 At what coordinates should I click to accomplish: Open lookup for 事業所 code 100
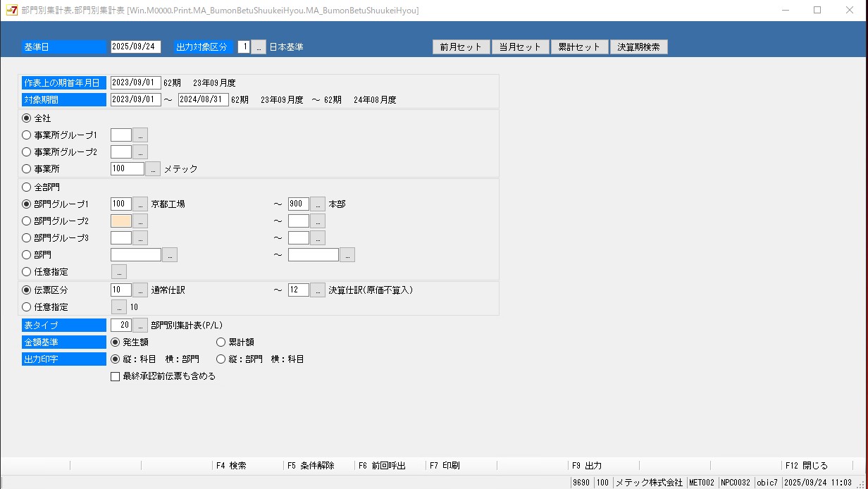(x=153, y=169)
